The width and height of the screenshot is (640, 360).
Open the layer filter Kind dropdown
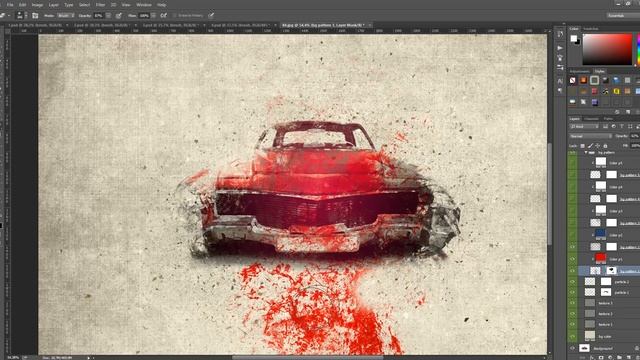[x=584, y=127]
